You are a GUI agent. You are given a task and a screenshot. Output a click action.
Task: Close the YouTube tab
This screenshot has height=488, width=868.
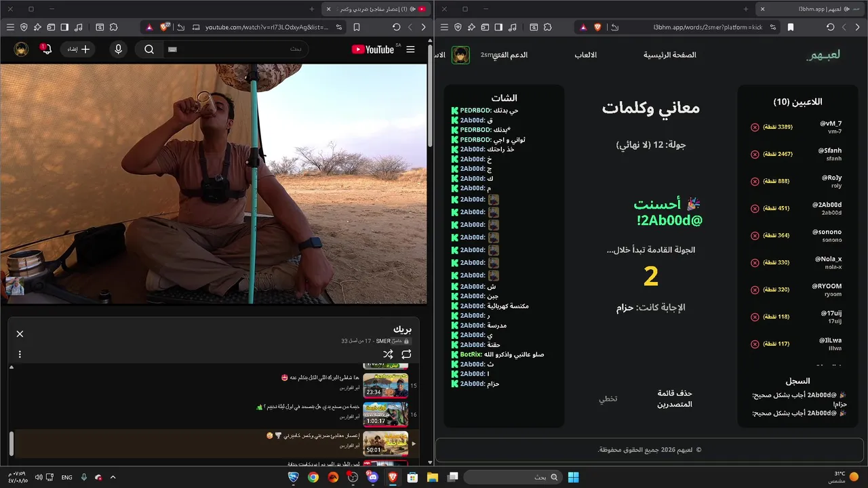pos(328,9)
